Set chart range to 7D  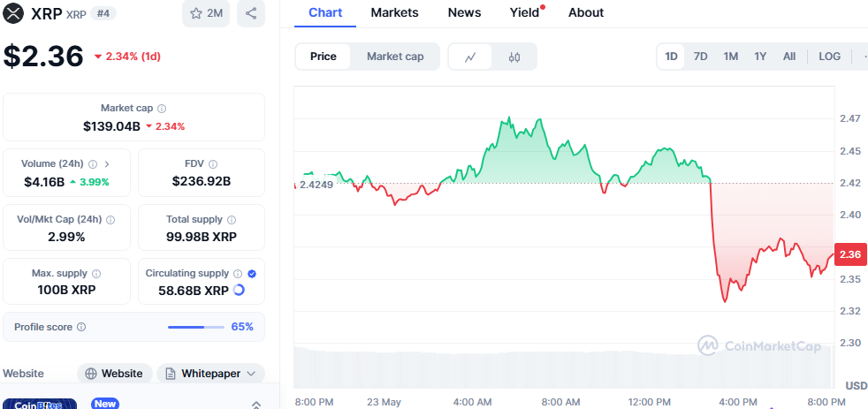coord(701,57)
